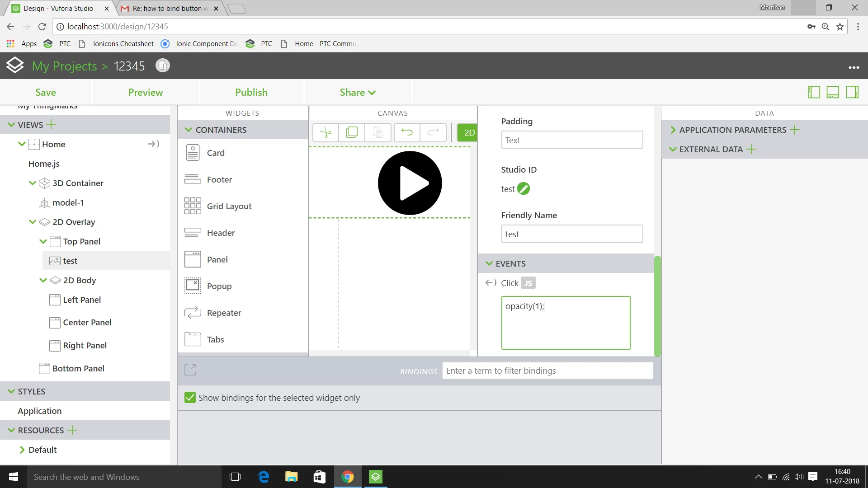Open the My Projects link
Image resolution: width=868 pixels, height=488 pixels.
tap(64, 66)
